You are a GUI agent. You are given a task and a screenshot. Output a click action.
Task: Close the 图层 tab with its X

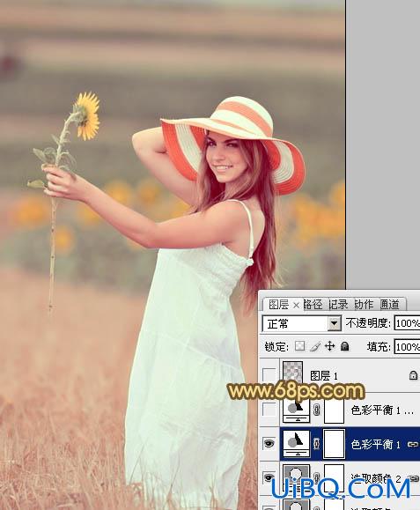[x=296, y=305]
